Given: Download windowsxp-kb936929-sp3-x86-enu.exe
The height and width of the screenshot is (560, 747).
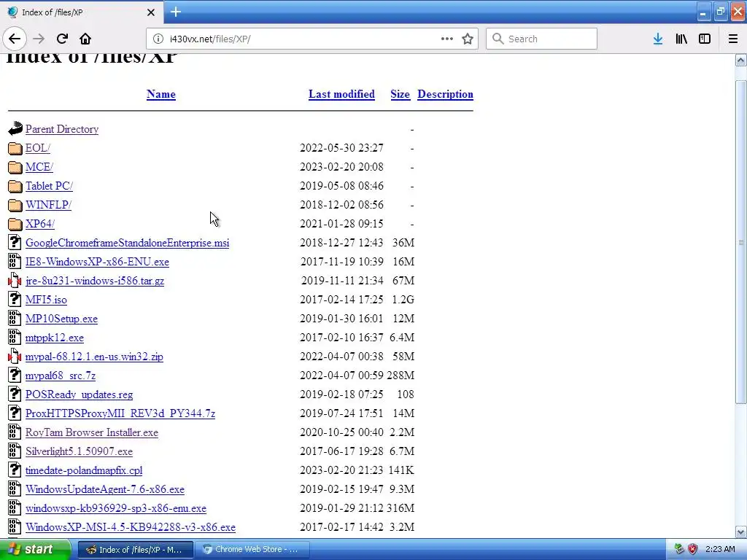Looking at the screenshot, I should [x=116, y=508].
